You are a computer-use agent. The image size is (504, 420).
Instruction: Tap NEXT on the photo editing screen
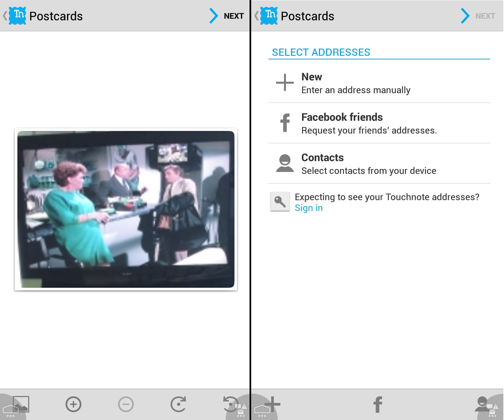233,16
